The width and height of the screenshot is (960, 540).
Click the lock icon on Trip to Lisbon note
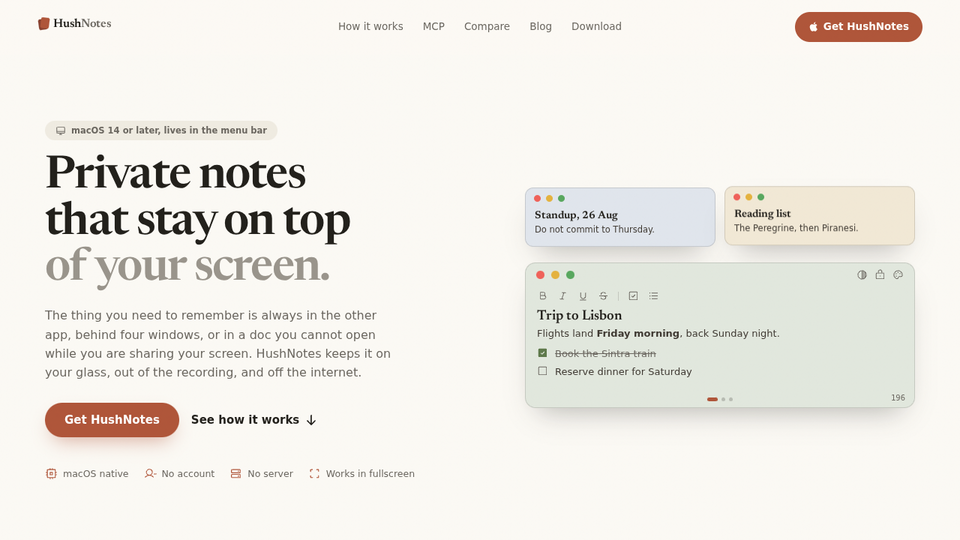point(880,275)
